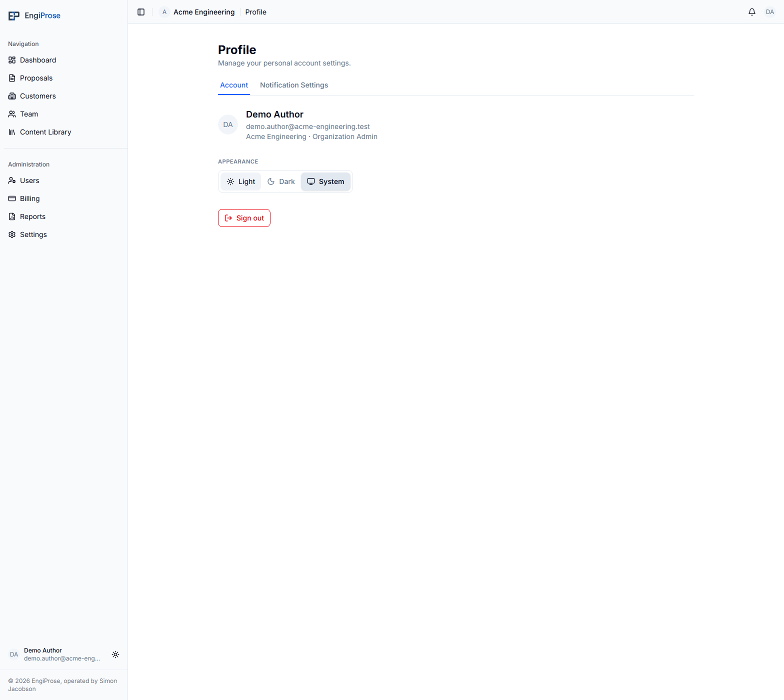Click the Profile breadcrumb
The image size is (784, 700).
(256, 12)
